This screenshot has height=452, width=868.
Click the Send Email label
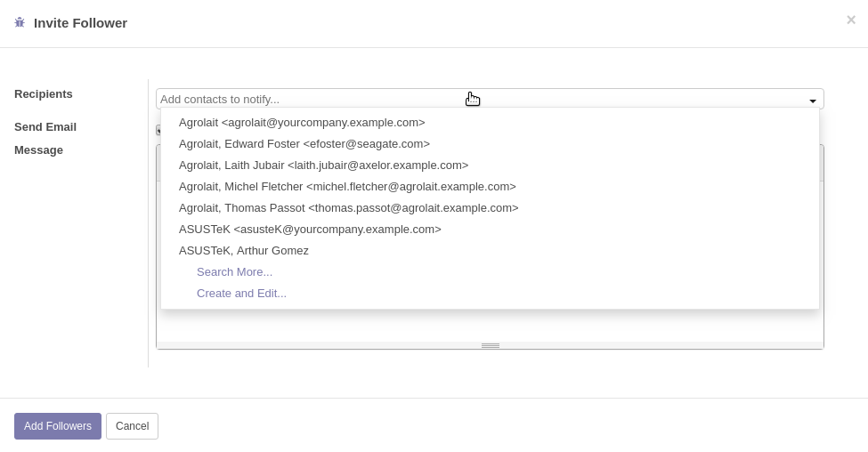point(45,127)
